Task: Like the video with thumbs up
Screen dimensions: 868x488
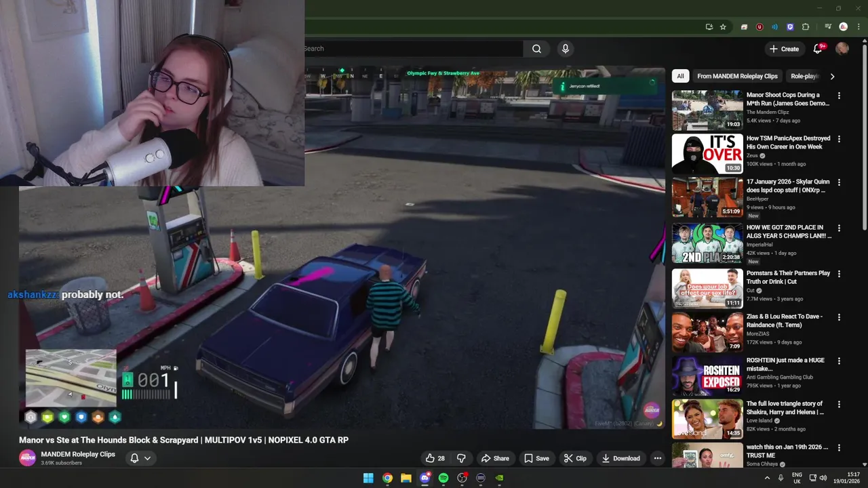Action: [x=435, y=458]
